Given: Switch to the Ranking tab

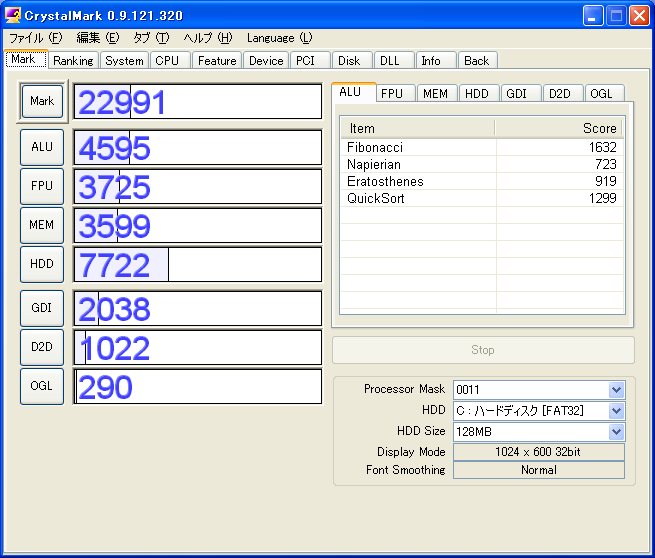Looking at the screenshot, I should (x=73, y=61).
